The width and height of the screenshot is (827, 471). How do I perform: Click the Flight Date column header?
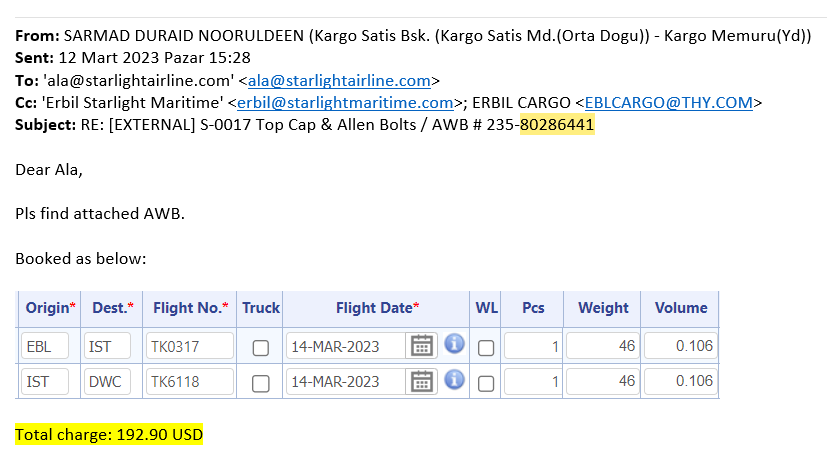[x=377, y=308]
